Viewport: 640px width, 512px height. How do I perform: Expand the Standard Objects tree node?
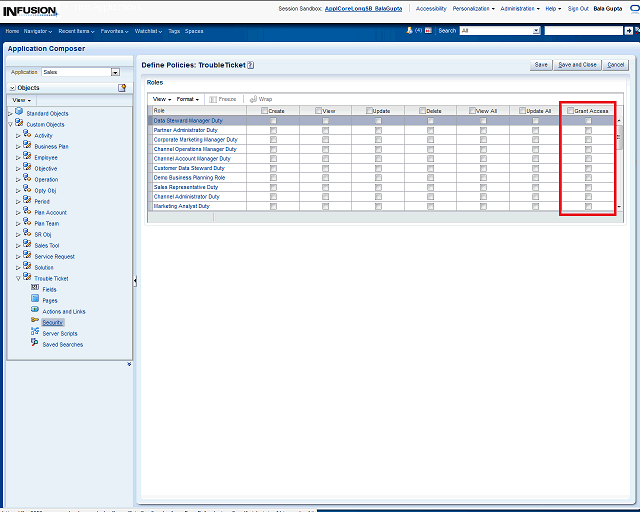[10, 114]
